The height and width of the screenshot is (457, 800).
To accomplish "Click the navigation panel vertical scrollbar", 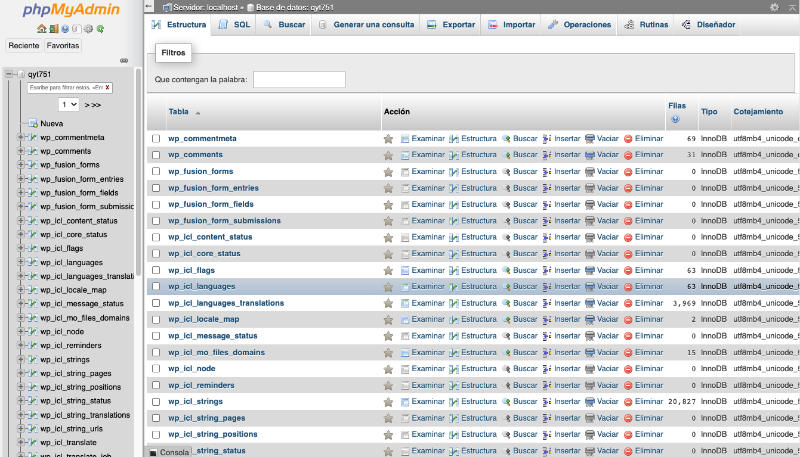I will click(x=138, y=171).
